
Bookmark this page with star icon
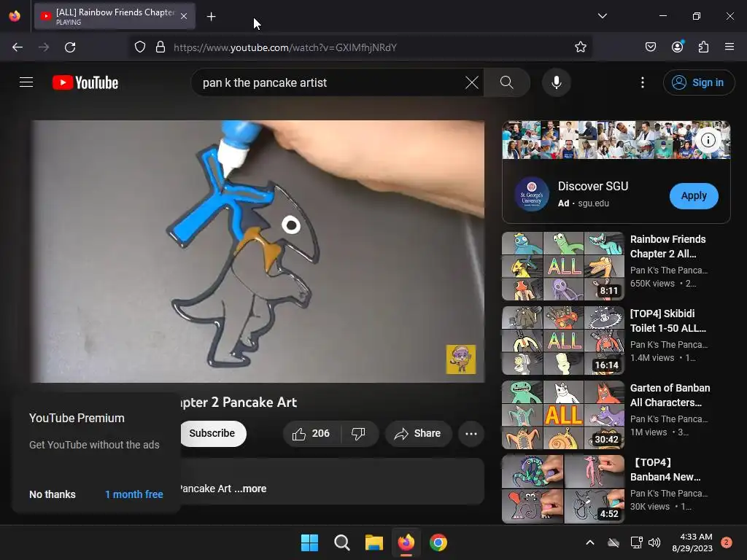pyautogui.click(x=580, y=47)
